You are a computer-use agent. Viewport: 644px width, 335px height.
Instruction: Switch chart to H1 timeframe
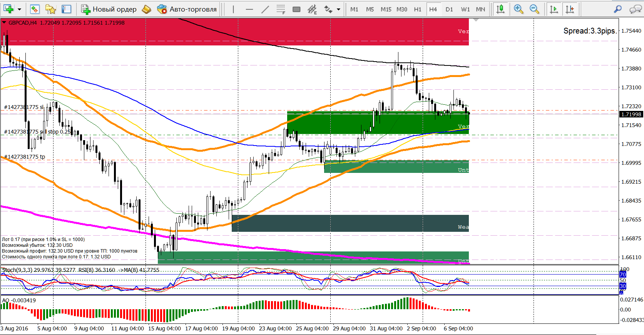tap(418, 9)
